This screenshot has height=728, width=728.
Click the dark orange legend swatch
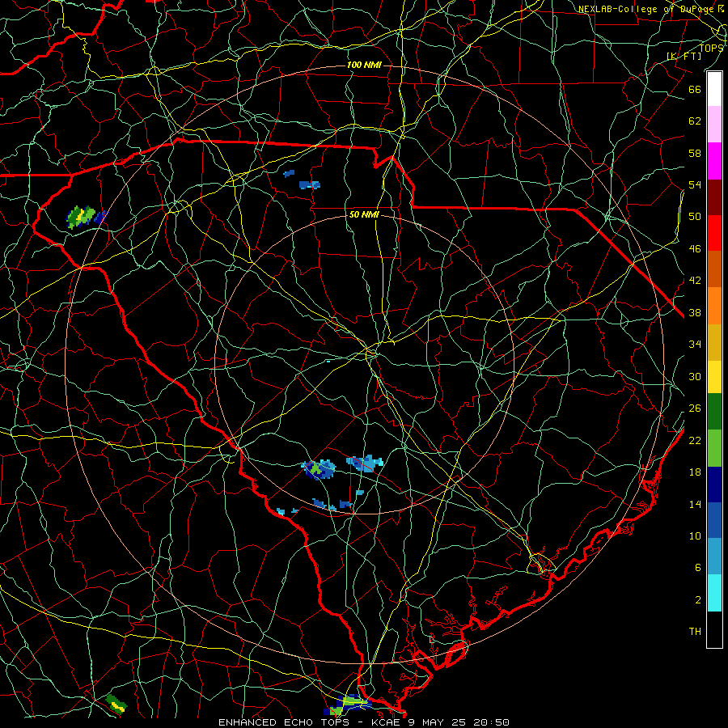[x=714, y=269]
